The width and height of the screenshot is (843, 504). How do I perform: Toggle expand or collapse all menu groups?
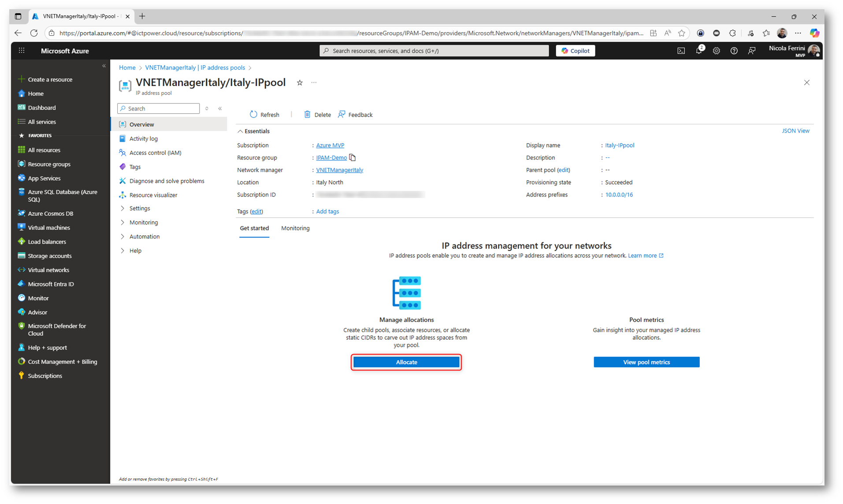coord(207,108)
